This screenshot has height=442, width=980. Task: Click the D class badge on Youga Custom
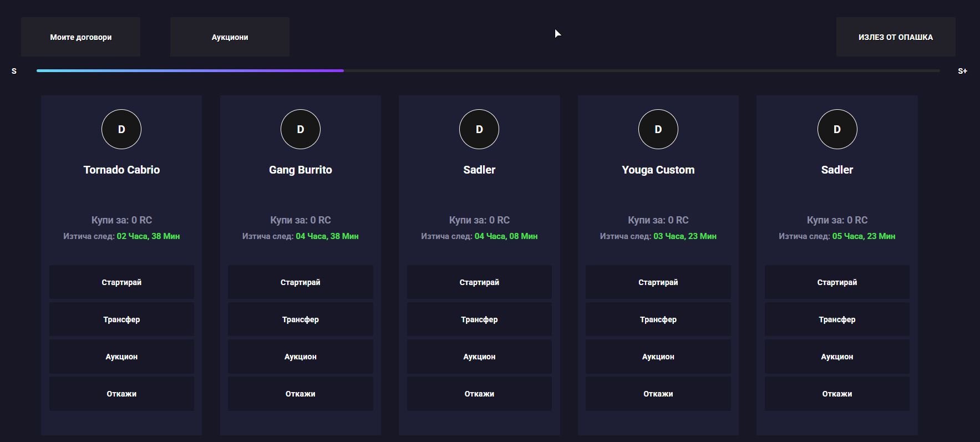click(658, 129)
